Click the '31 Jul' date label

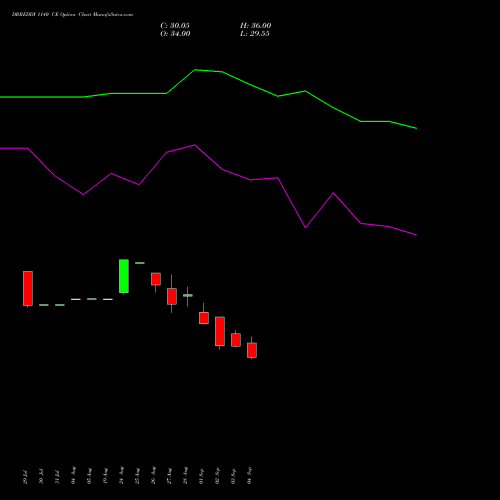tap(57, 477)
